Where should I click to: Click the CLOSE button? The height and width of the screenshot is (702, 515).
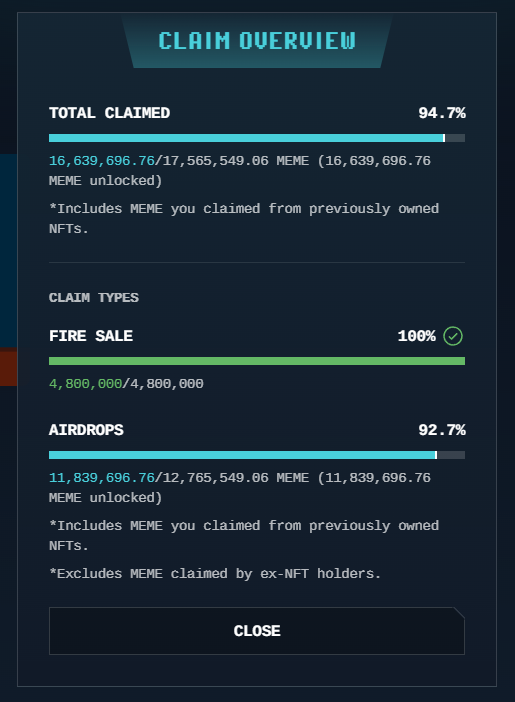click(x=257, y=631)
